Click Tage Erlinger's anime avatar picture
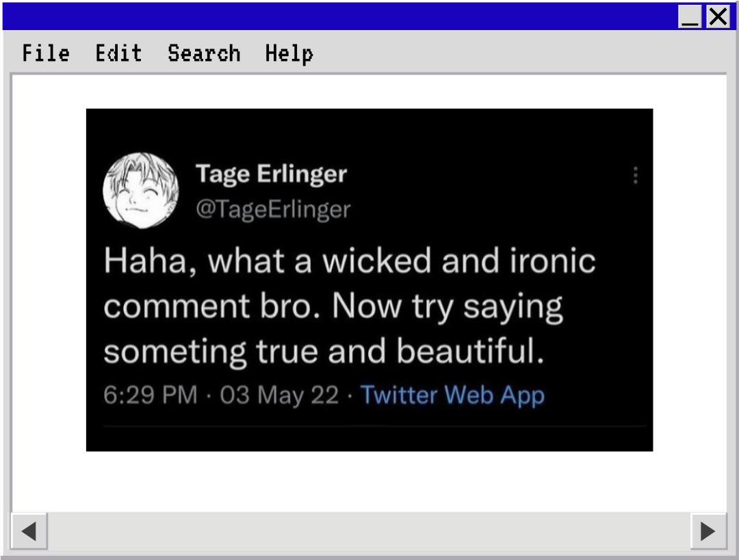The height and width of the screenshot is (560, 739). [140, 190]
